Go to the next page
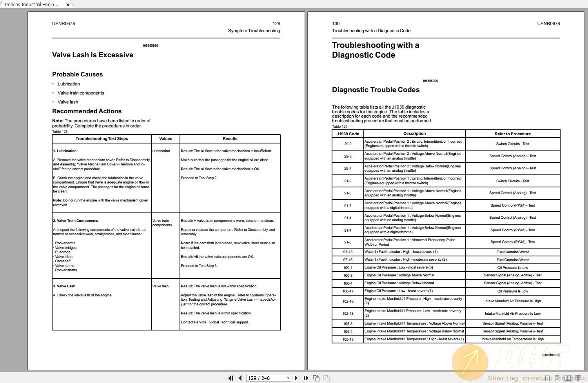 click(296, 378)
